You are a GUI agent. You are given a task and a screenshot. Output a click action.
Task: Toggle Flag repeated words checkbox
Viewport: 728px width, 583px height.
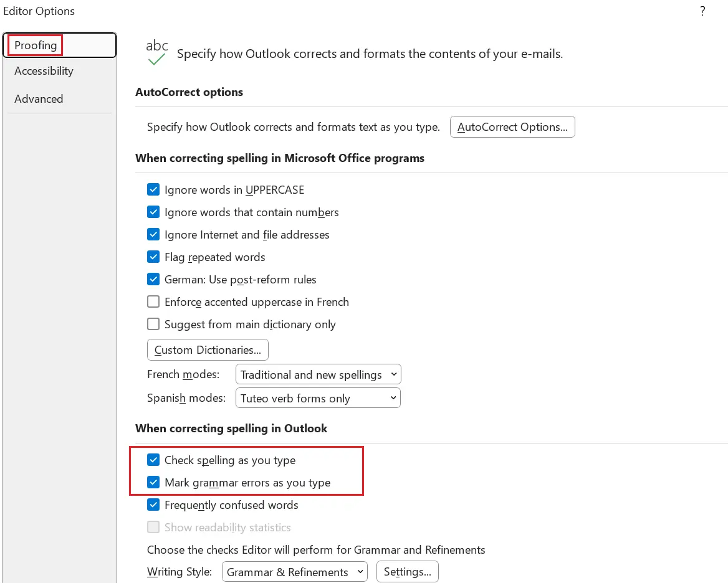point(153,257)
